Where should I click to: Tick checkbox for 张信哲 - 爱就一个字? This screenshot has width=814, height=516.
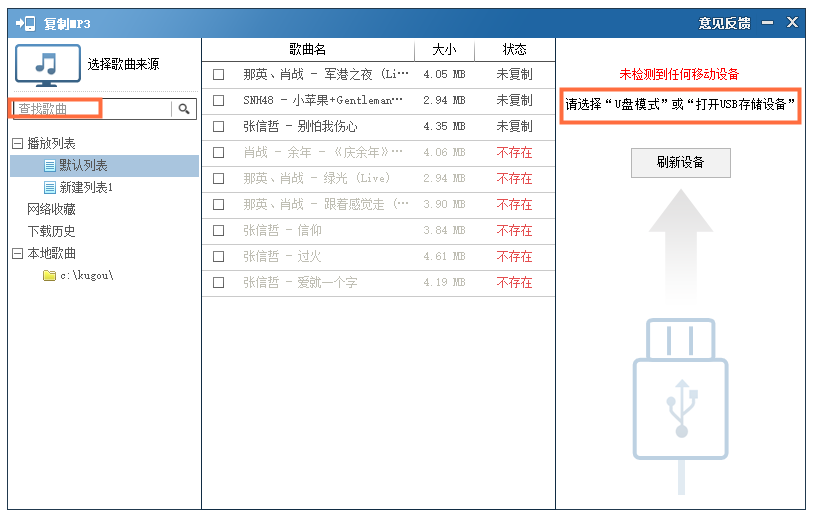pyautogui.click(x=219, y=282)
